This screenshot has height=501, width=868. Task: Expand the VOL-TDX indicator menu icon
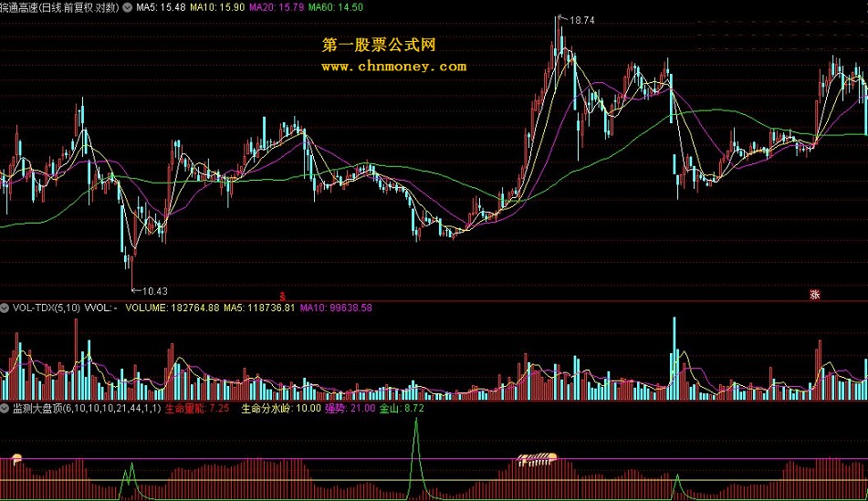(x=5, y=308)
